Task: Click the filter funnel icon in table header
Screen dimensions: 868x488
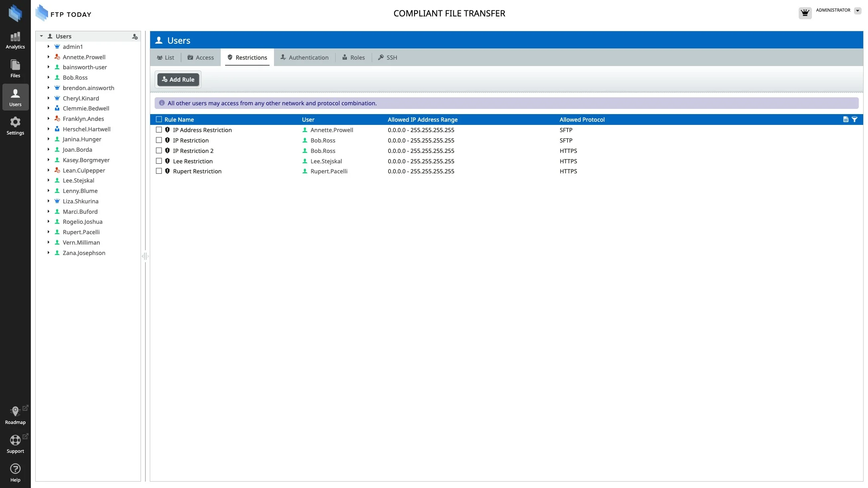Action: point(854,119)
